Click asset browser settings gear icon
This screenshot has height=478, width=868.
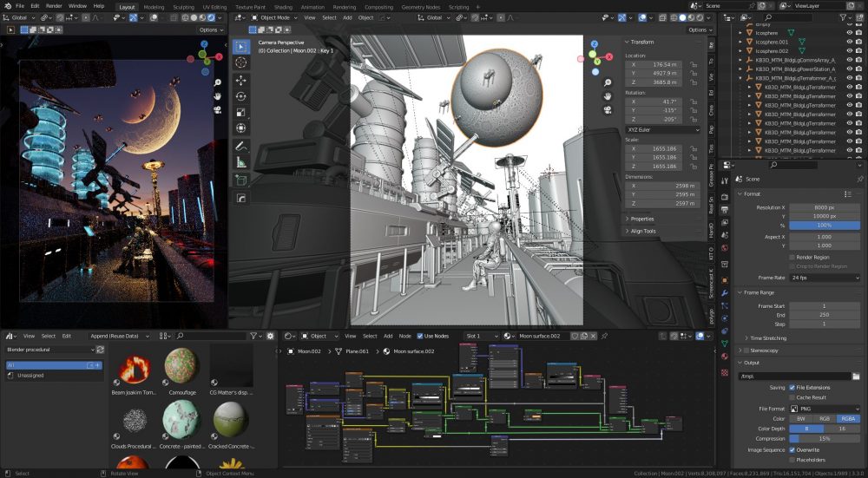(x=270, y=336)
